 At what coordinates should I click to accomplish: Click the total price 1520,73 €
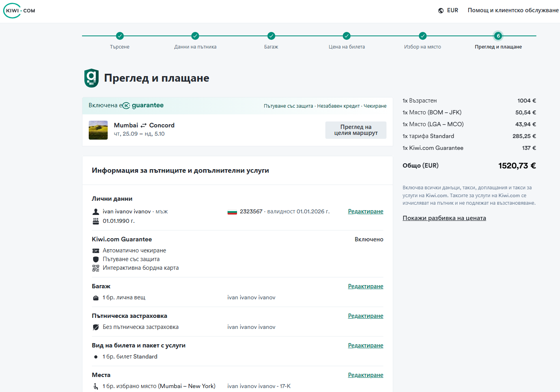517,166
